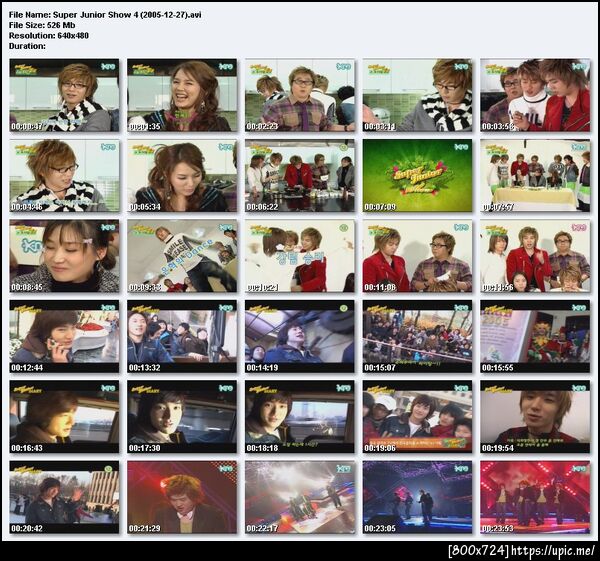Click the 'Resolution: 640x480' text
The height and width of the screenshot is (561, 600).
(x=49, y=36)
